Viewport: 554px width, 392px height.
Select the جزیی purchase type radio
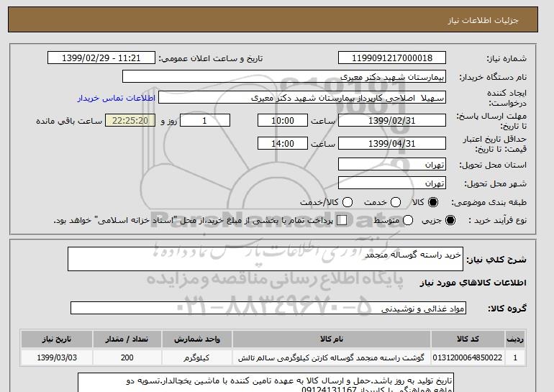[x=450, y=220]
